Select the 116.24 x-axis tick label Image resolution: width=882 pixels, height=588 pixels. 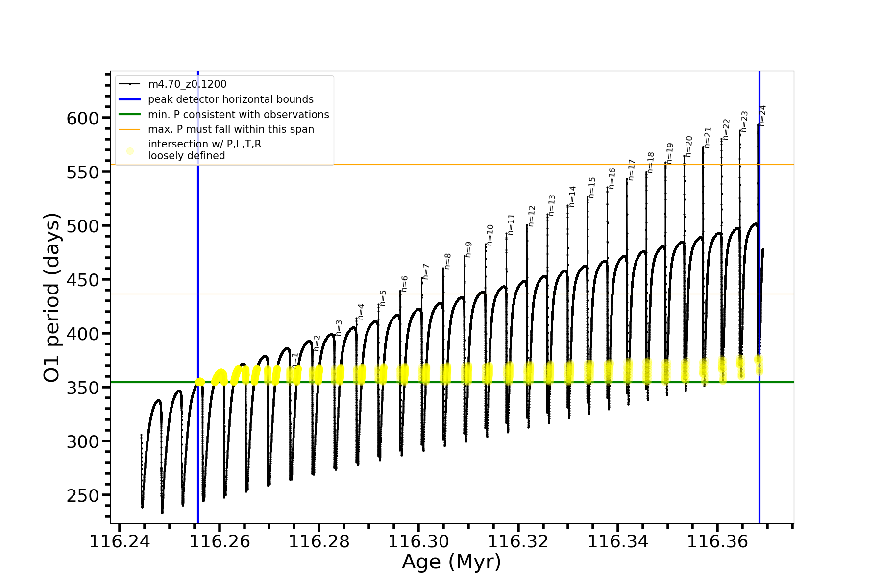[x=120, y=541]
